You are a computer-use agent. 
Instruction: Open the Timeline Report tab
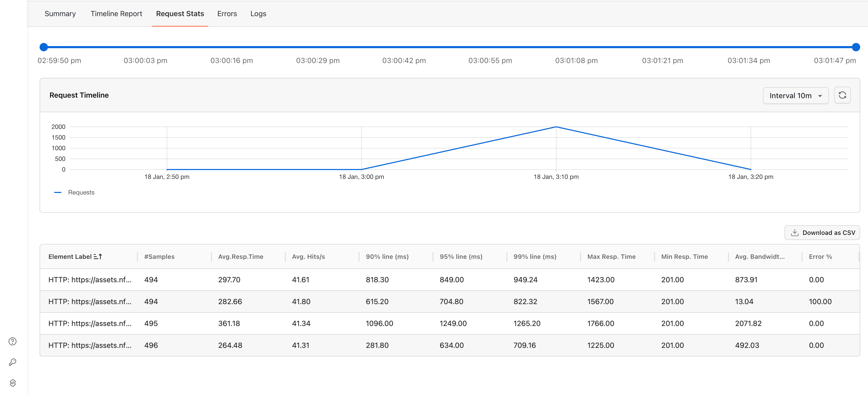116,14
